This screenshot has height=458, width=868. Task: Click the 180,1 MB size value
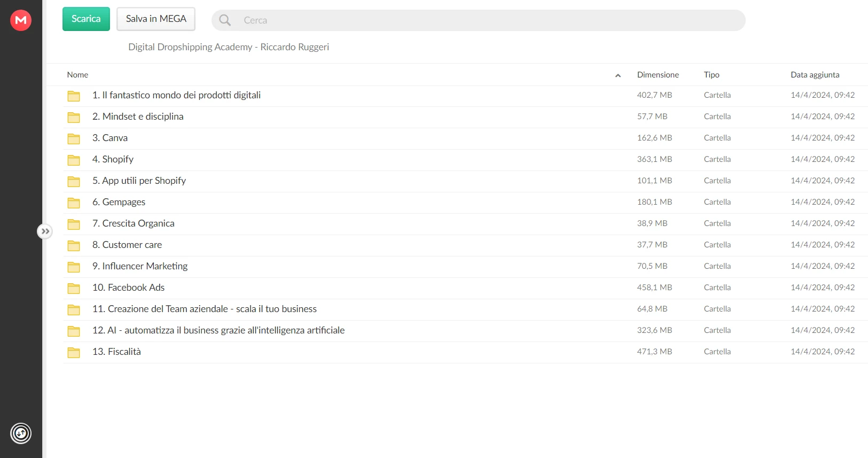point(654,202)
